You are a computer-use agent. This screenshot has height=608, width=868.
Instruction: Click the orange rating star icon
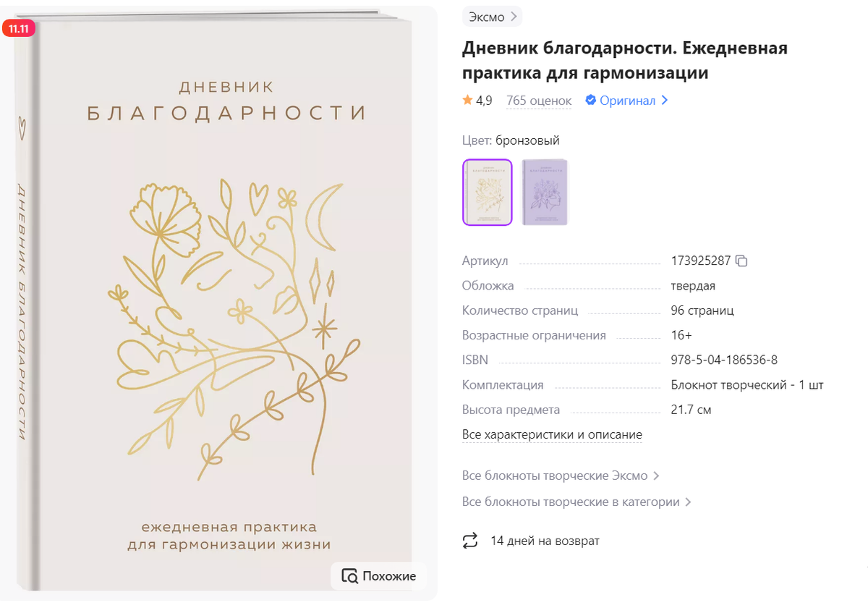467,100
